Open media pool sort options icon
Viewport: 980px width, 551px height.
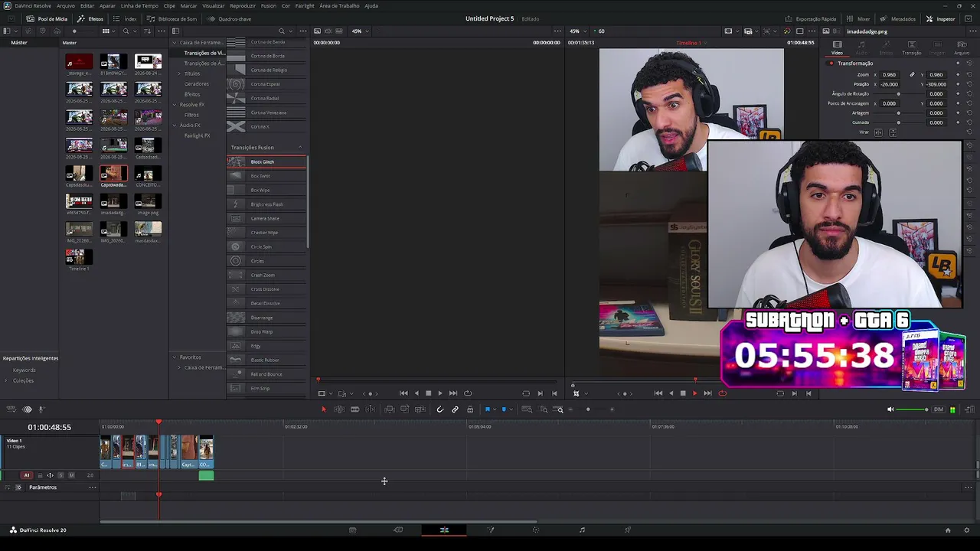tap(146, 31)
